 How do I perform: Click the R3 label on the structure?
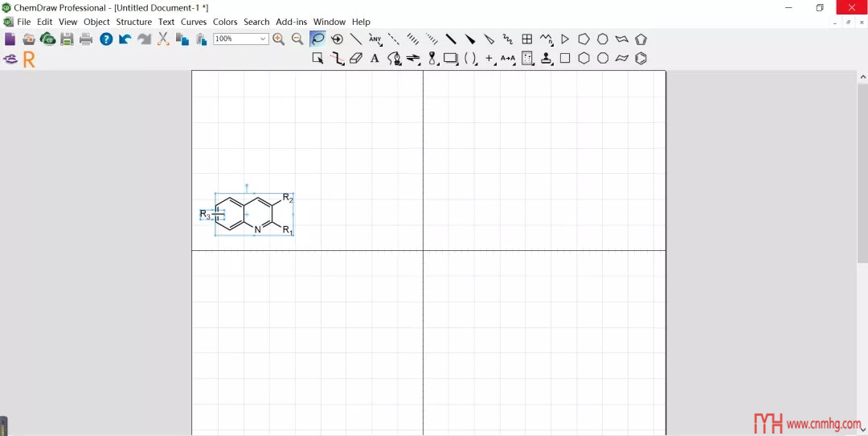[x=206, y=215]
